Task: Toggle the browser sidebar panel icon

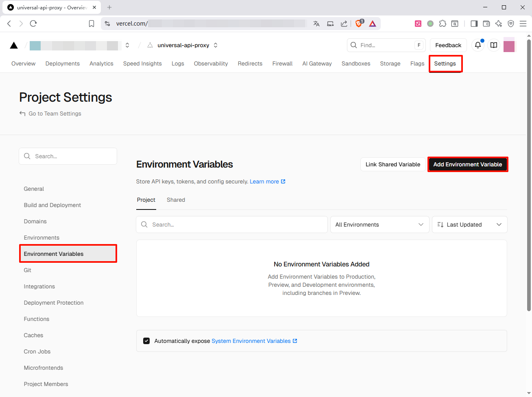Action: click(x=474, y=24)
